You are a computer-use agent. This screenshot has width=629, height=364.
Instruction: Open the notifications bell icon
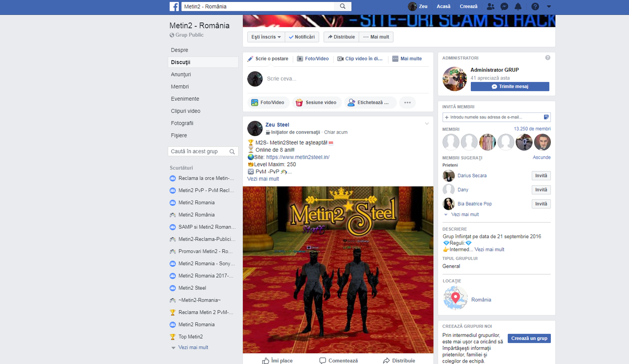click(x=518, y=6)
